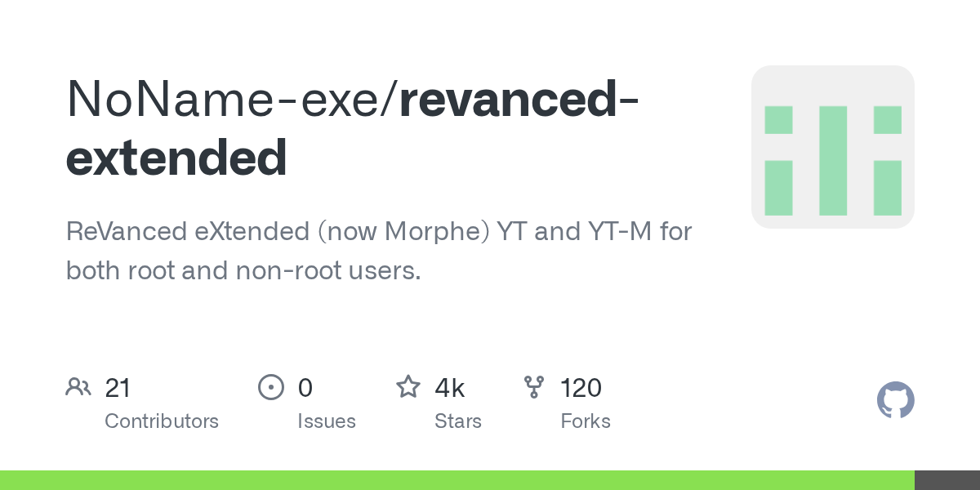Click the Forks branch icon
980x490 pixels.
coord(534,386)
